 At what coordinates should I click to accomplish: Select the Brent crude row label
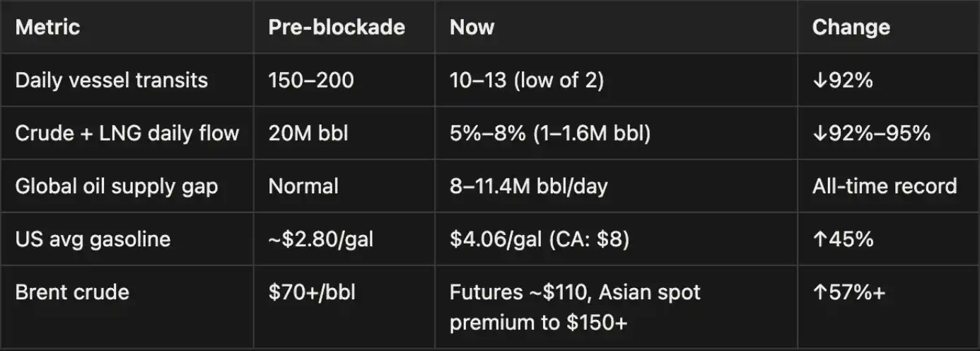click(x=72, y=292)
